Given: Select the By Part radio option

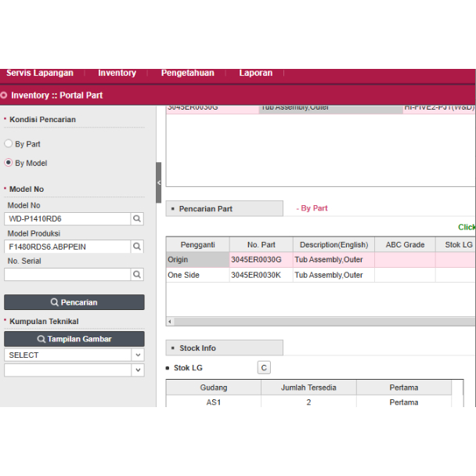Looking at the screenshot, I should point(9,144).
